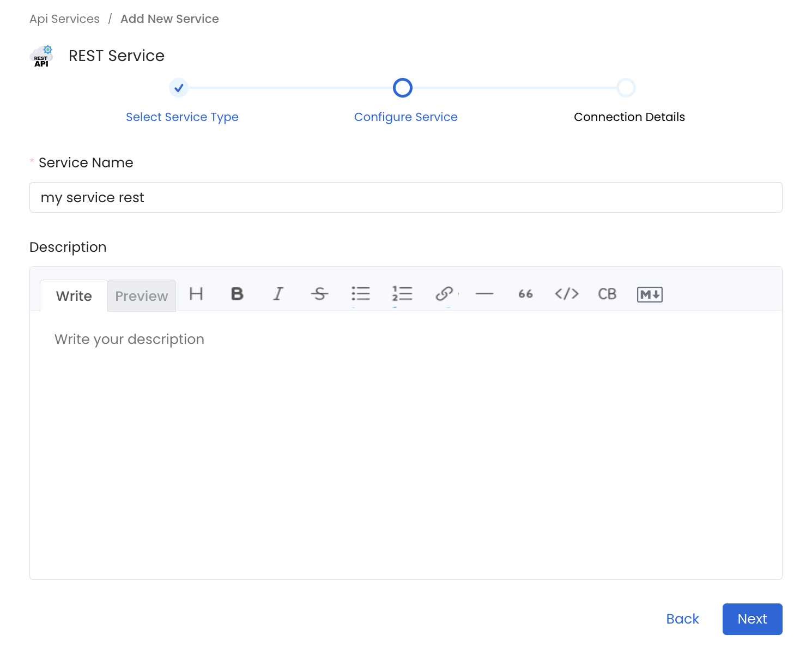The height and width of the screenshot is (653, 812).
Task: Insert a code block with the CB icon
Action: pyautogui.click(x=607, y=294)
